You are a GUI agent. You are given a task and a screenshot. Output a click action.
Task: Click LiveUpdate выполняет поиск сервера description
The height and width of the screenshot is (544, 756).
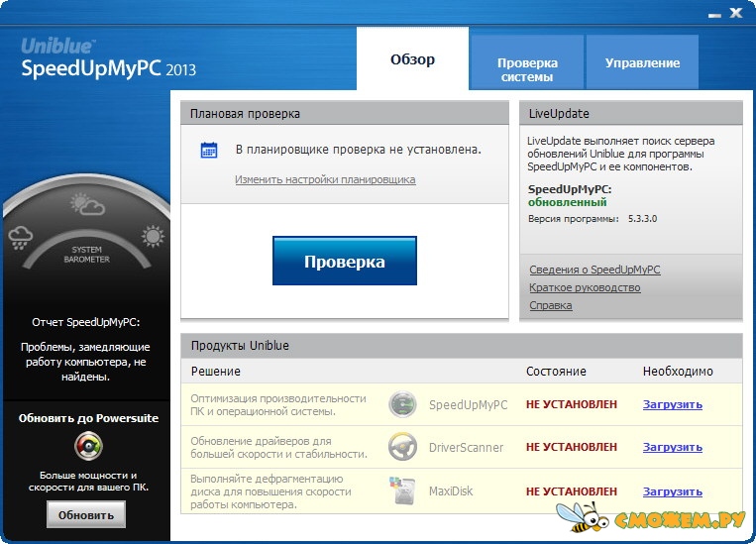pos(620,154)
